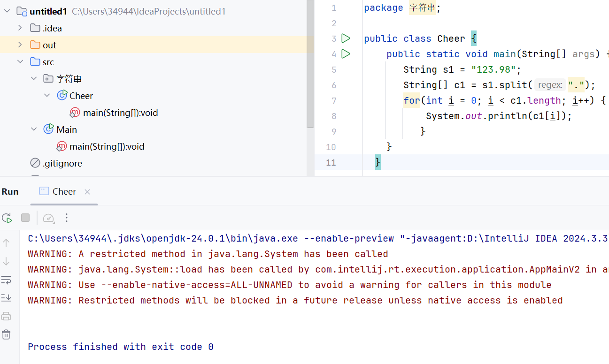Viewport: 609px width, 364px height.
Task: Click the project tree vertical scrollbar
Action: click(x=309, y=64)
